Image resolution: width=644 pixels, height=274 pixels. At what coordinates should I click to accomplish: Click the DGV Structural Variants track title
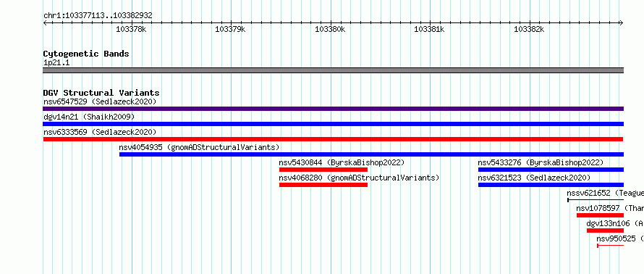(101, 93)
